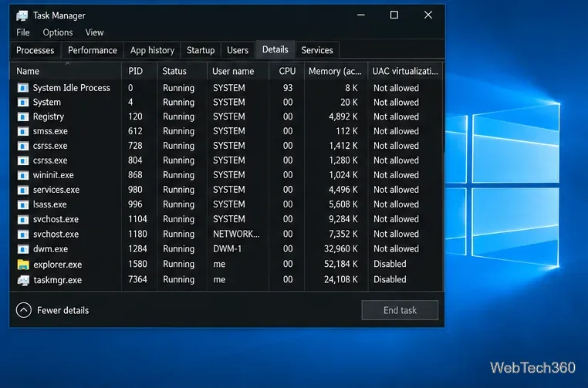The width and height of the screenshot is (588, 388).
Task: Maximize the Task Manager window
Action: coord(394,15)
